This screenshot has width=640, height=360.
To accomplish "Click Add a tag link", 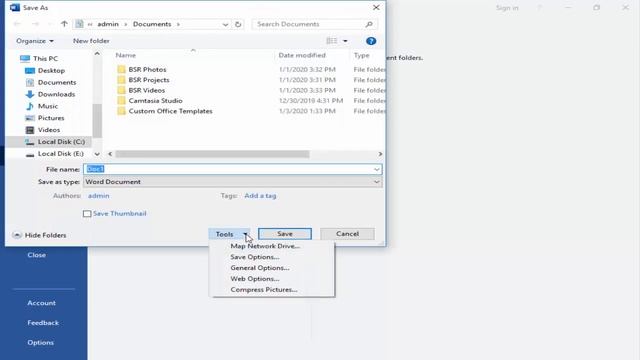I will pos(260,196).
